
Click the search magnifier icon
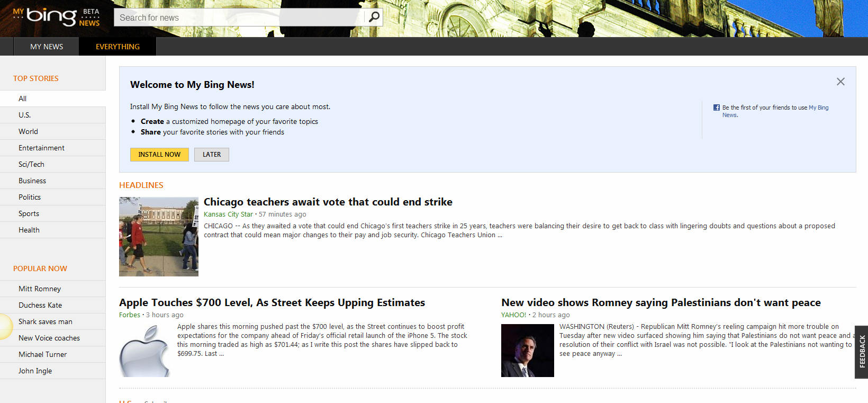pyautogui.click(x=374, y=17)
